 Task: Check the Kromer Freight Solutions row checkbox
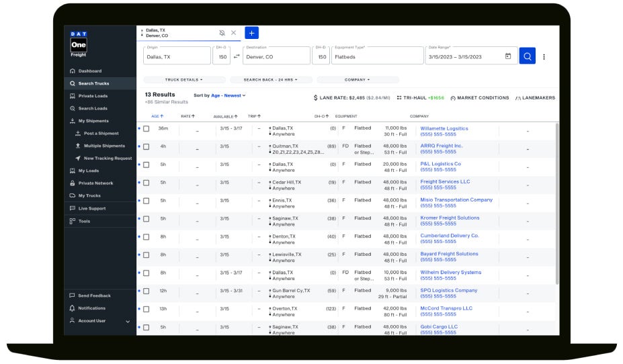pos(147,219)
